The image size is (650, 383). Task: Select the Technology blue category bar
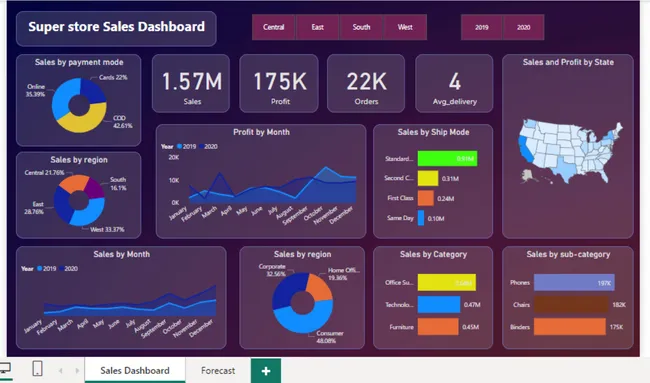tap(439, 305)
